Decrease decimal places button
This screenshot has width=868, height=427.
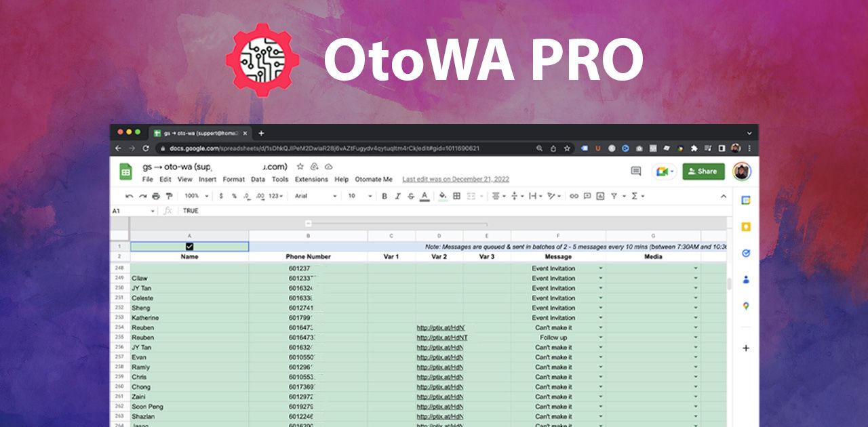pos(247,196)
